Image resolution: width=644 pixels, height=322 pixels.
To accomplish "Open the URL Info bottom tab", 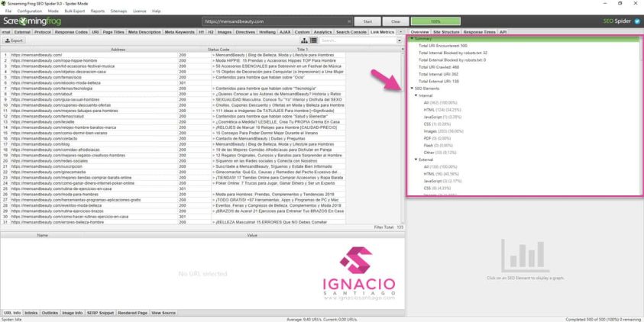I will tap(12, 313).
